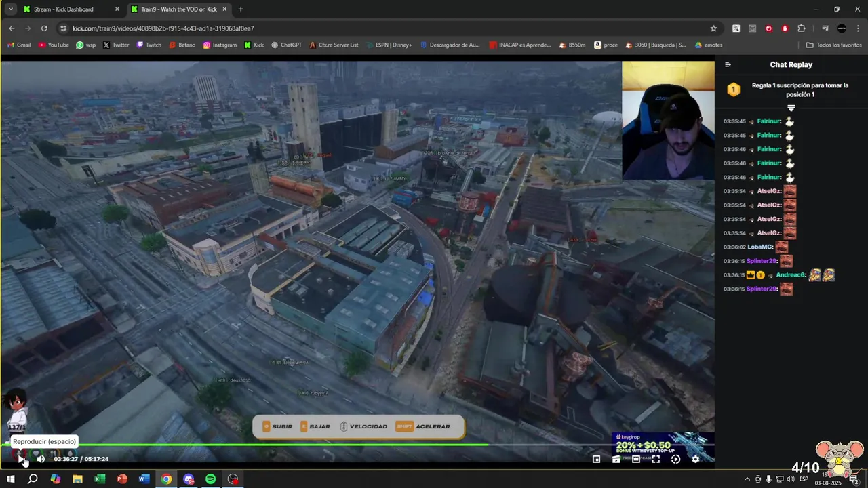The image size is (868, 488).
Task: Open Windows Start menu
Action: click(11, 479)
